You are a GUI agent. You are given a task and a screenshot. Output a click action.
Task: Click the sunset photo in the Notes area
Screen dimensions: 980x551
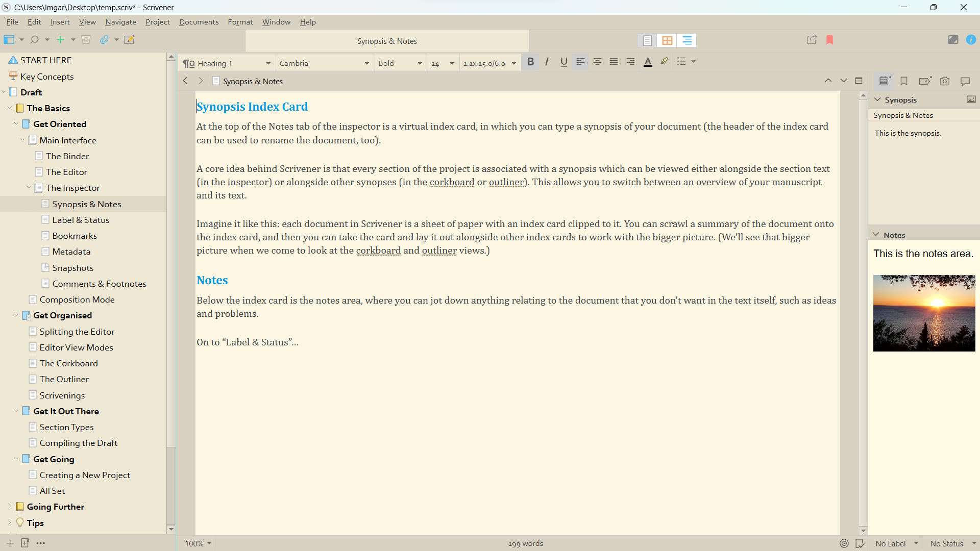pyautogui.click(x=924, y=313)
